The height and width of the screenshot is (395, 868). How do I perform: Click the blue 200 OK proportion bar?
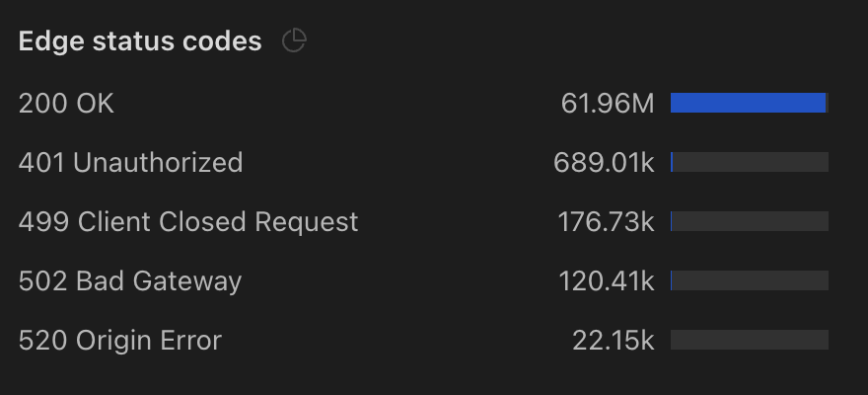748,103
